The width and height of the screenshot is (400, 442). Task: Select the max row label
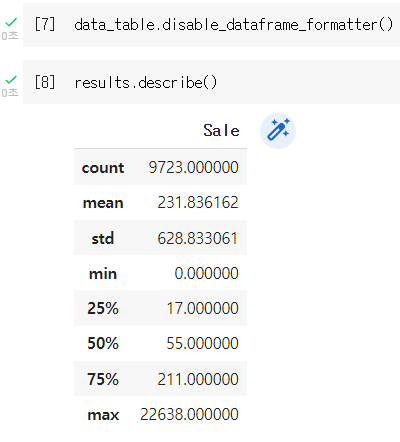pos(103,415)
